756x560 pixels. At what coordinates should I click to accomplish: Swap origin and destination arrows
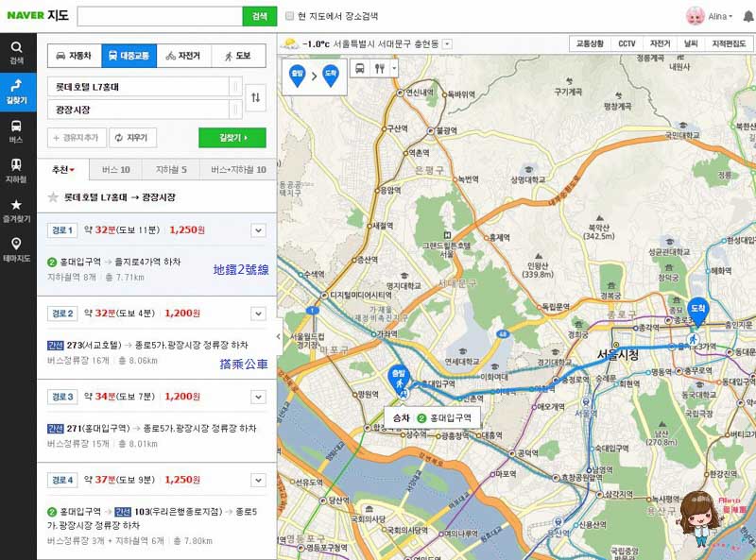(255, 98)
